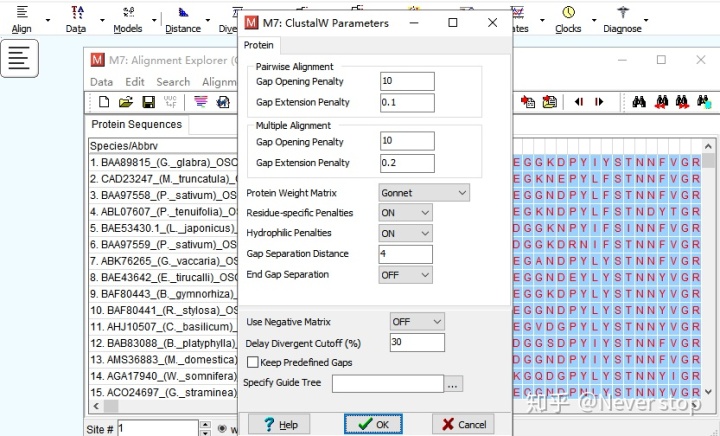This screenshot has height=436, width=720.
Task: Click the Specify Guide Tree text field
Action: (388, 384)
